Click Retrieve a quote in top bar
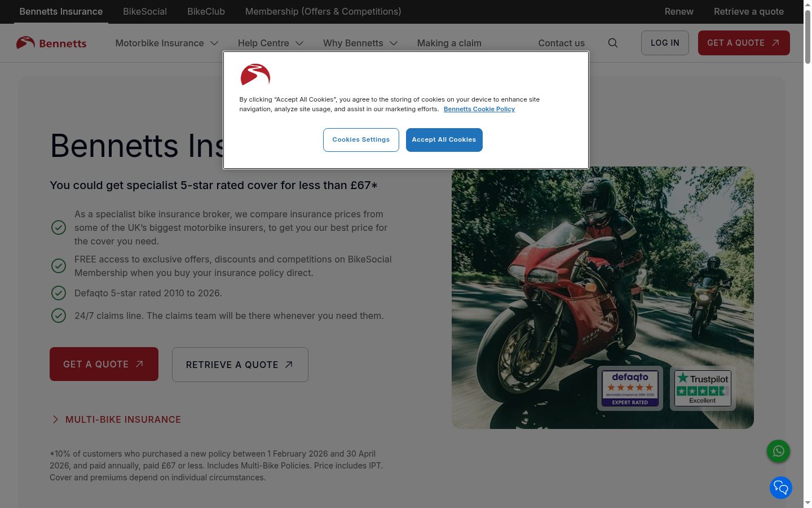This screenshot has height=508, width=812. pyautogui.click(x=749, y=11)
